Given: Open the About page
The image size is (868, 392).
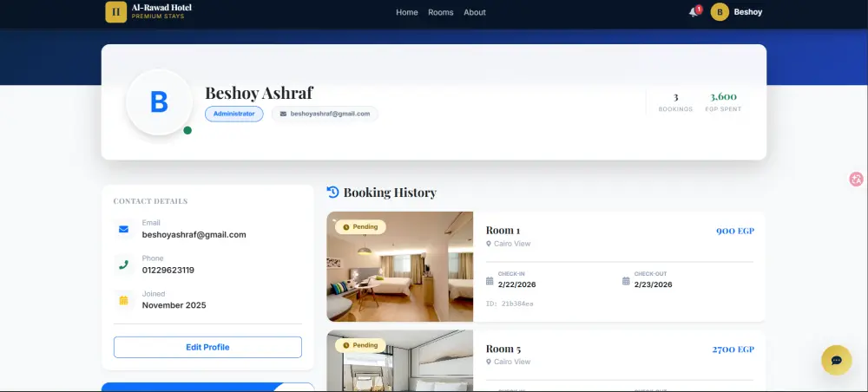Looking at the screenshot, I should pos(475,12).
